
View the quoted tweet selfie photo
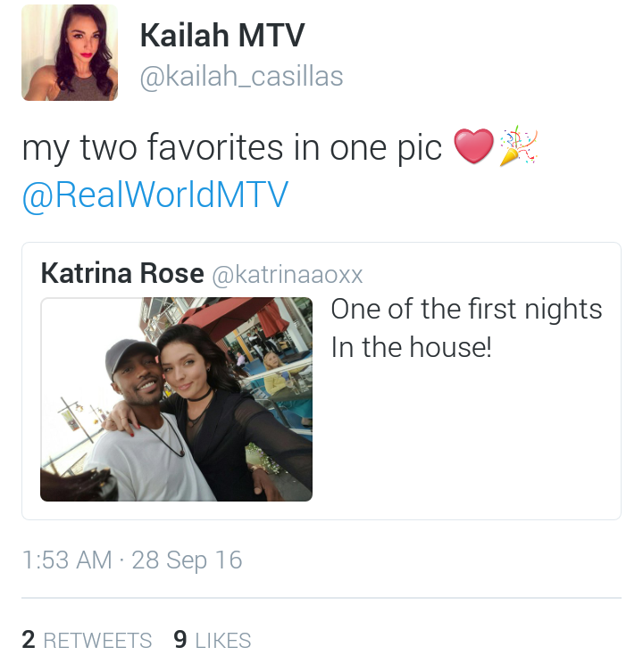176,399
